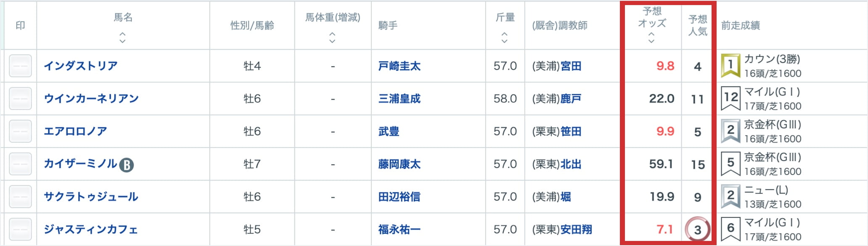This screenshot has height=246, width=868.
Task: Toggle the mark box for ジャスティンカフェ
Action: (20, 229)
